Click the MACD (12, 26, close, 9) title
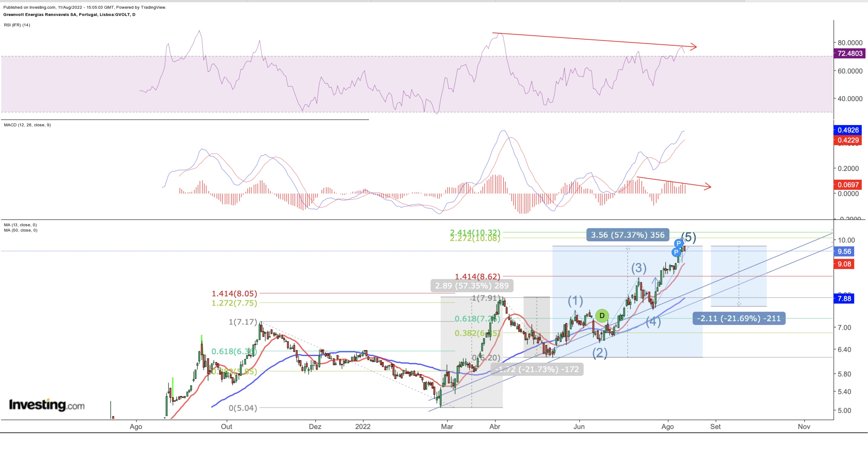Screen dimensions: 868x453 pos(27,125)
